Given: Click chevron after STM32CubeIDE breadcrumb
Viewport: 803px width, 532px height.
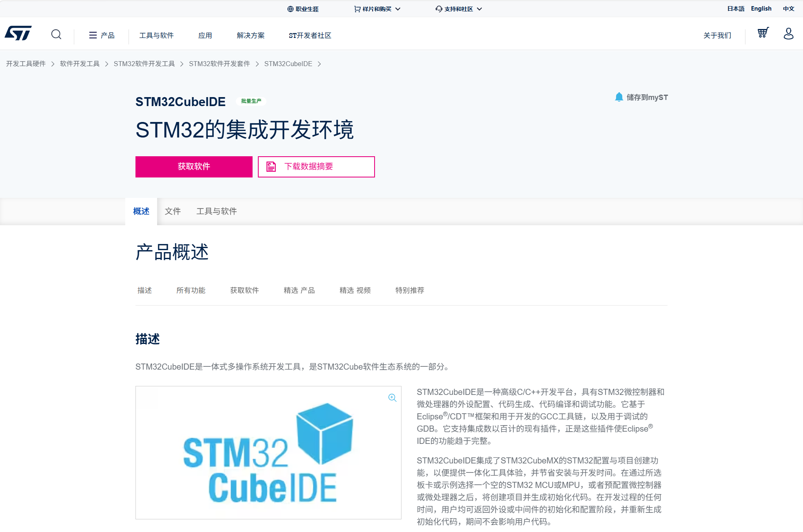Looking at the screenshot, I should 319,64.
